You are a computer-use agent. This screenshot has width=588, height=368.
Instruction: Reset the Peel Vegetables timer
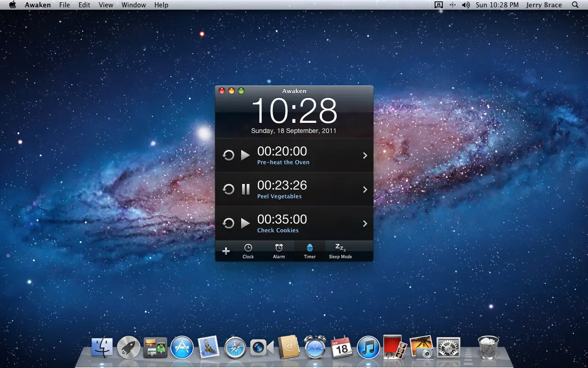[x=228, y=190]
